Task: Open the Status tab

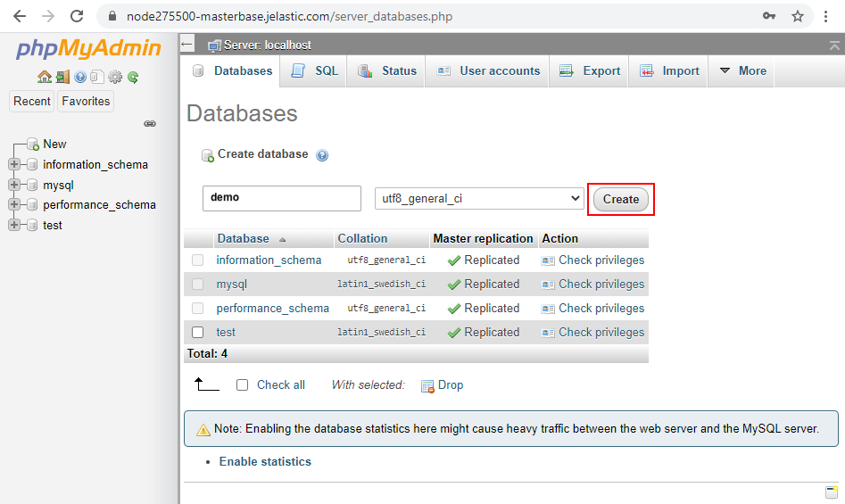Action: pyautogui.click(x=386, y=71)
